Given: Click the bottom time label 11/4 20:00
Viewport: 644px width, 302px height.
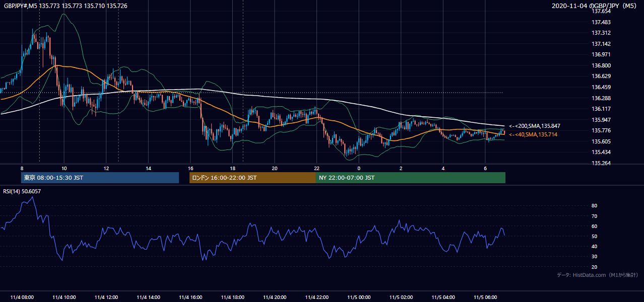Looking at the screenshot, I should click(x=275, y=297).
